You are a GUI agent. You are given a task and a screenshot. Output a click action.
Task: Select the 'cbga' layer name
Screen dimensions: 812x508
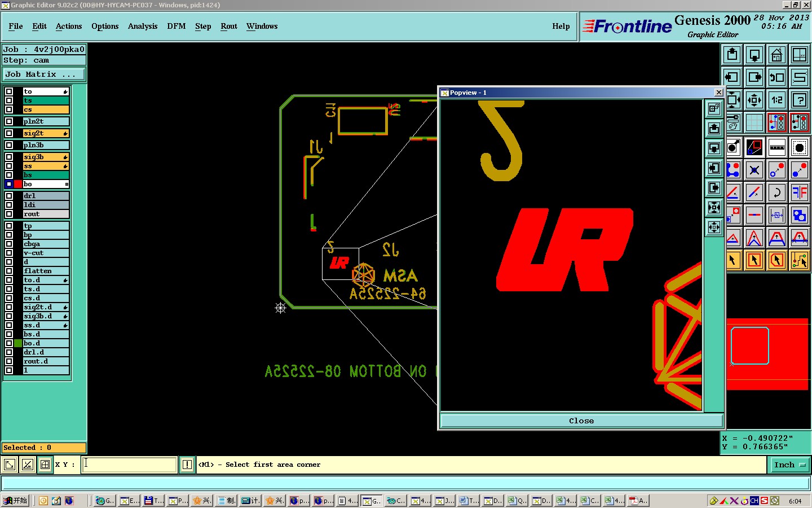(46, 244)
